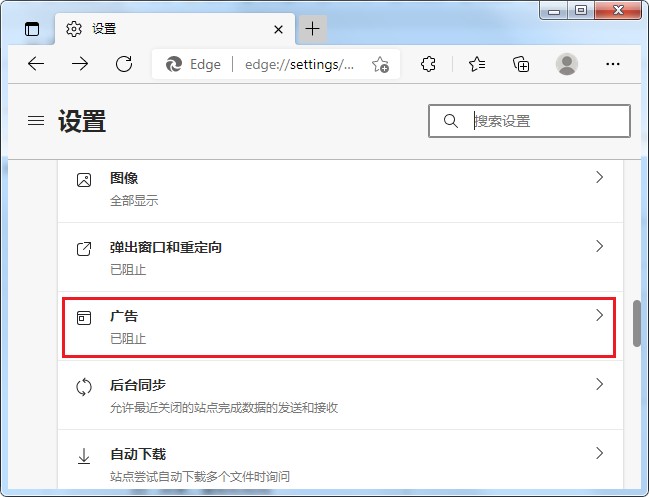Open the Edge three-dot menu
The image size is (649, 497).
pos(613,64)
